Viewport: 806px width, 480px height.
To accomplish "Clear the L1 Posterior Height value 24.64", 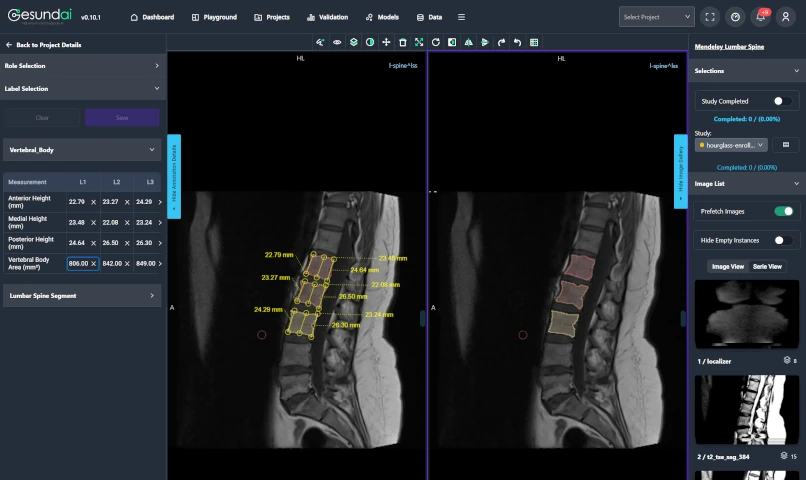I will [x=94, y=243].
